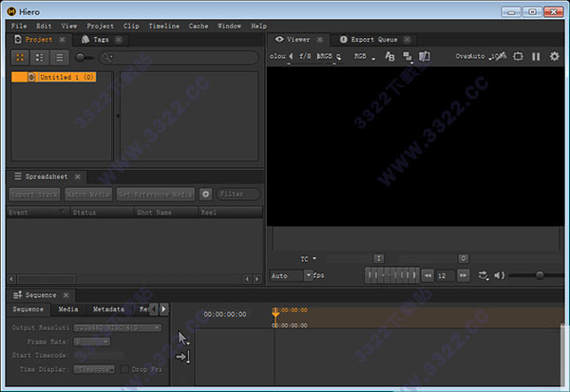Open Viewer settings gear icon
570x392 pixels.
click(555, 56)
